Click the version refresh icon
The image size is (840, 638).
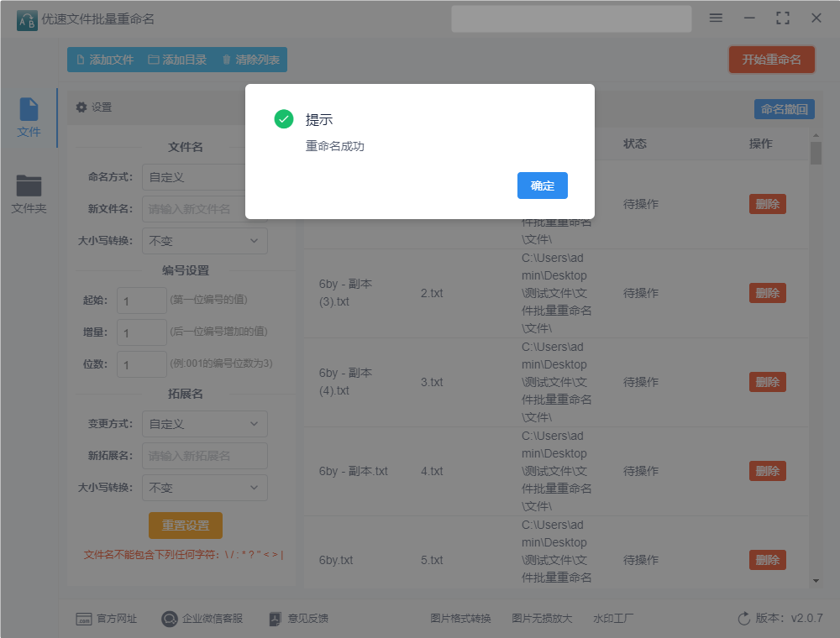click(744, 619)
